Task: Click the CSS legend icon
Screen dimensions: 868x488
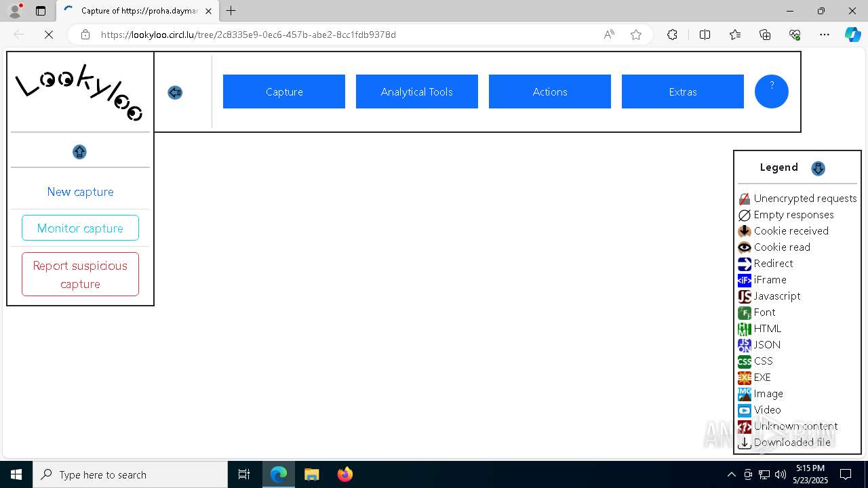Action: coord(745,361)
